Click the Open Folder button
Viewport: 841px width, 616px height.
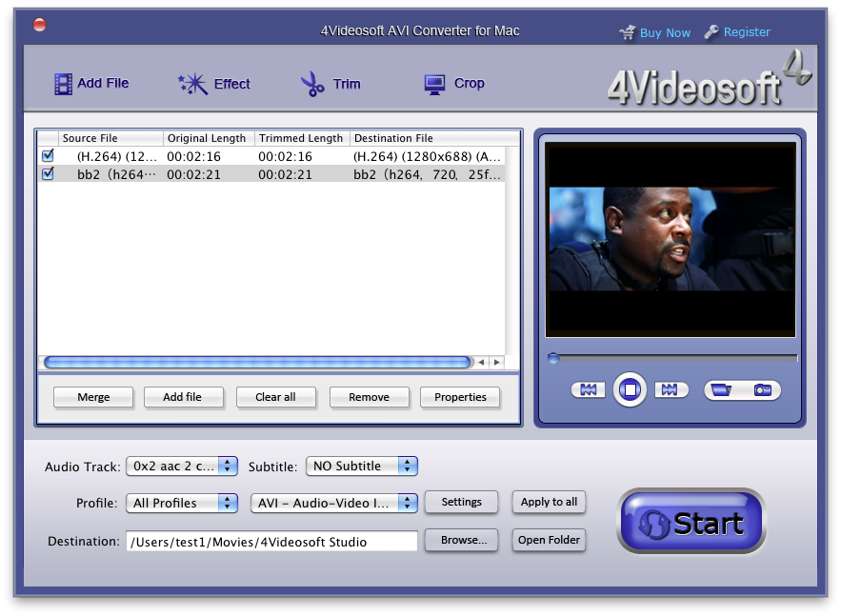549,540
